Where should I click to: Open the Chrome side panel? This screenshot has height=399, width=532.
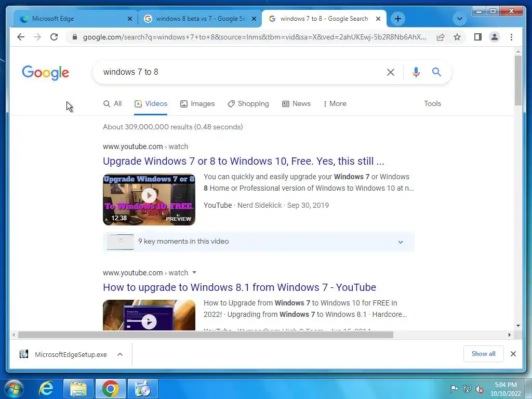(478, 37)
